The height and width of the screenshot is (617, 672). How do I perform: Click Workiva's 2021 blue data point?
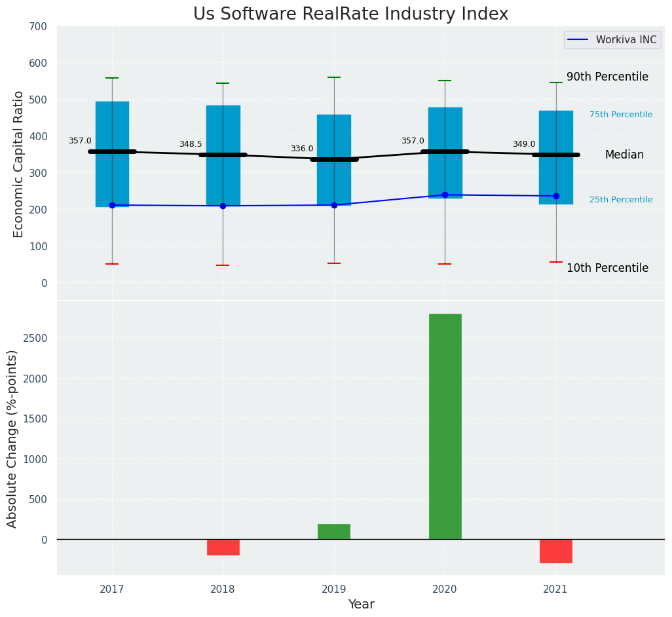[x=556, y=196]
